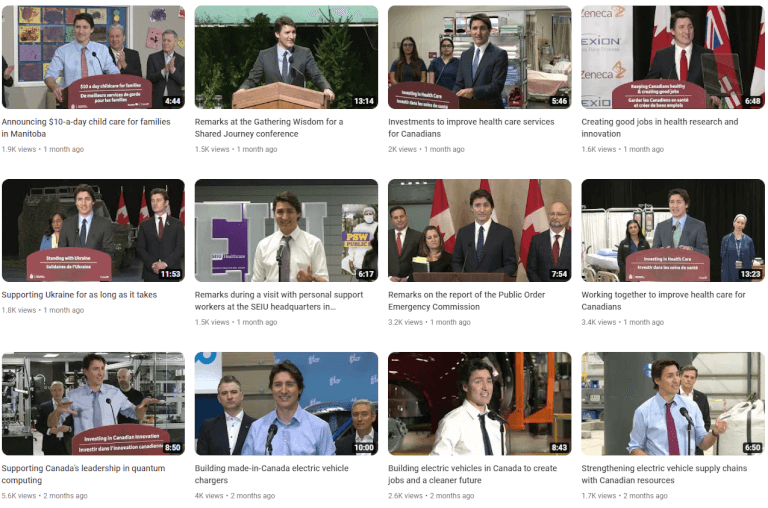Click title 'Creating good jobs in health research'
Viewport: 768px width, 508px height.
659,127
